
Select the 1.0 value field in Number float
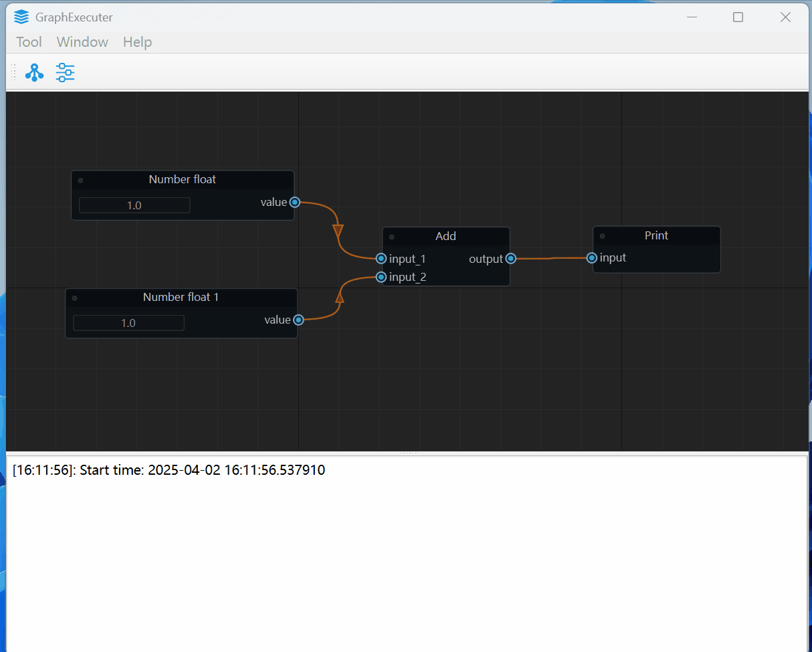(x=134, y=205)
